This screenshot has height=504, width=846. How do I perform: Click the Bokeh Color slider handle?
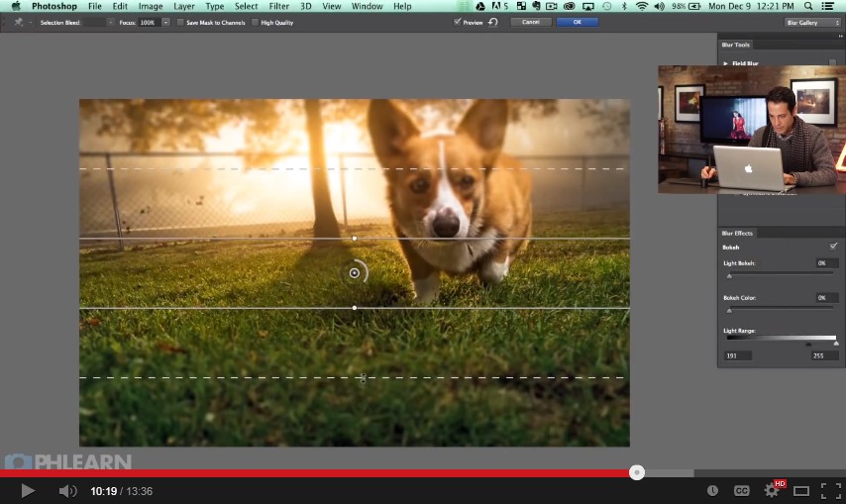[x=729, y=311]
